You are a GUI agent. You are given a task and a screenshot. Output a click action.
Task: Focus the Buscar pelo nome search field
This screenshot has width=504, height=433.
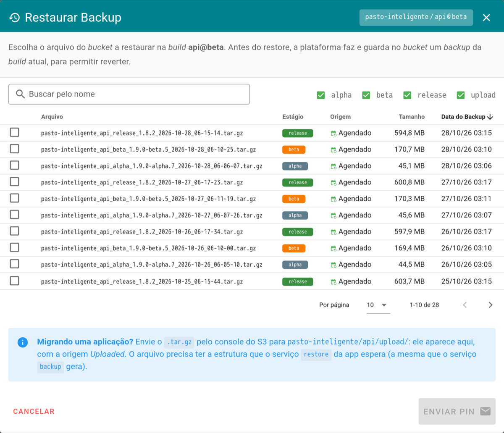[129, 94]
